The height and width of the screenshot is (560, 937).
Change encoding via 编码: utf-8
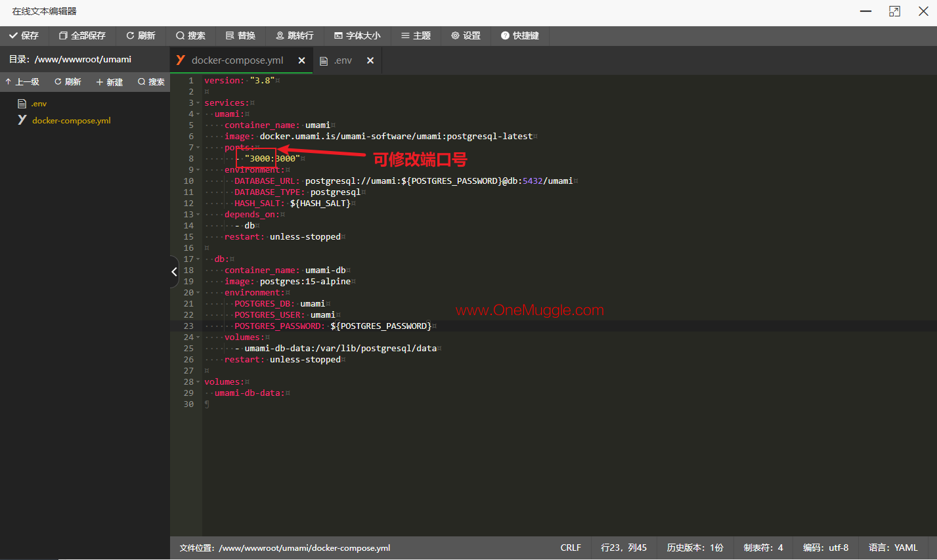pos(825,548)
